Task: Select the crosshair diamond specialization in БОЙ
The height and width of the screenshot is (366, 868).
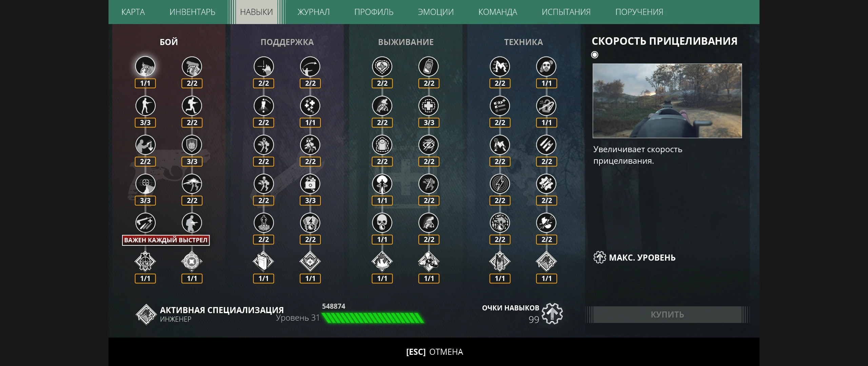Action: point(145,262)
